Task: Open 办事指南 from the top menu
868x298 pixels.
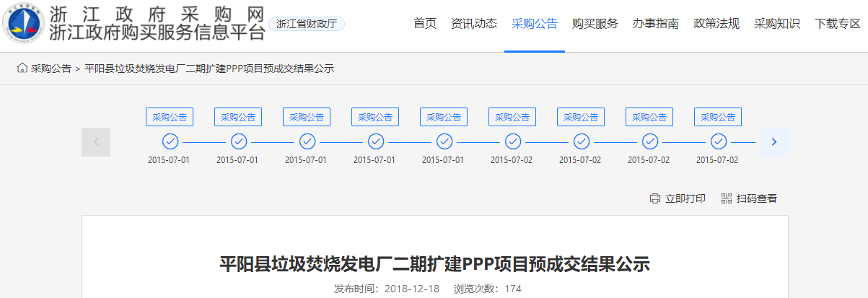Action: click(656, 24)
